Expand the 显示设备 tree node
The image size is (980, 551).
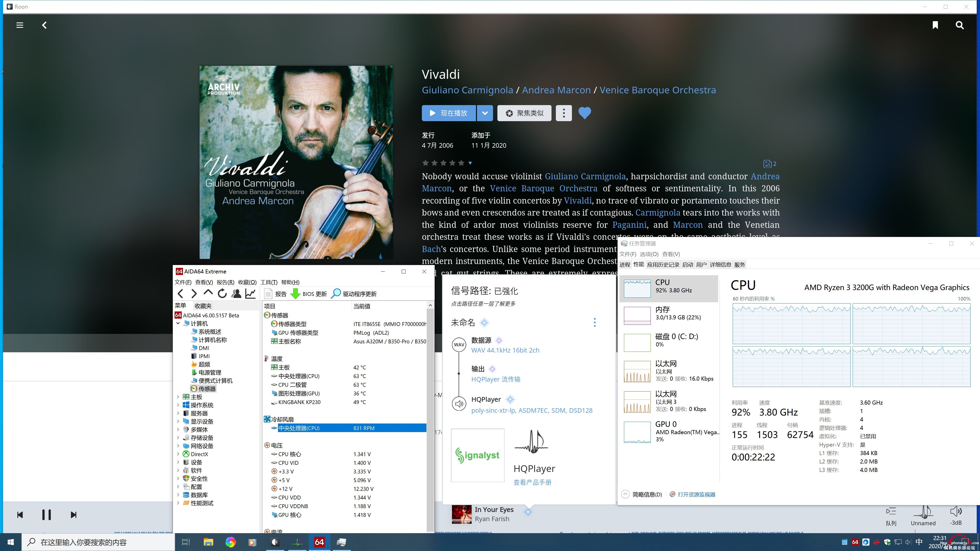tap(178, 421)
